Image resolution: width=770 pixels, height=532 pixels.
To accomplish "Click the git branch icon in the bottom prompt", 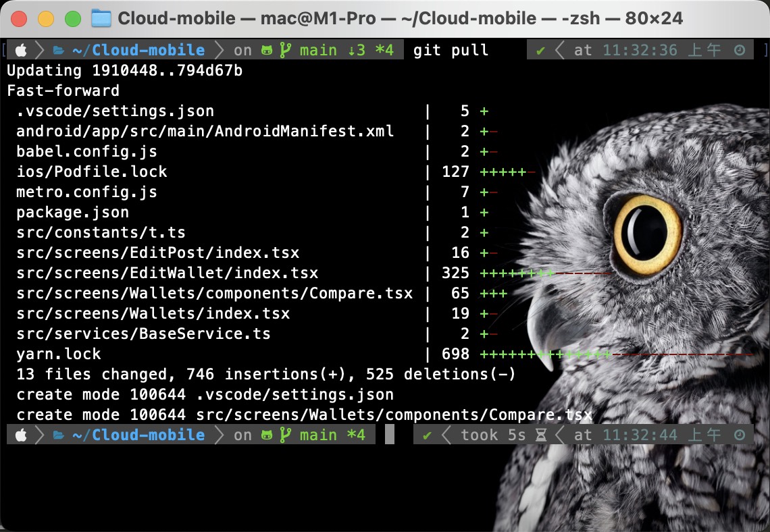I will (x=284, y=435).
